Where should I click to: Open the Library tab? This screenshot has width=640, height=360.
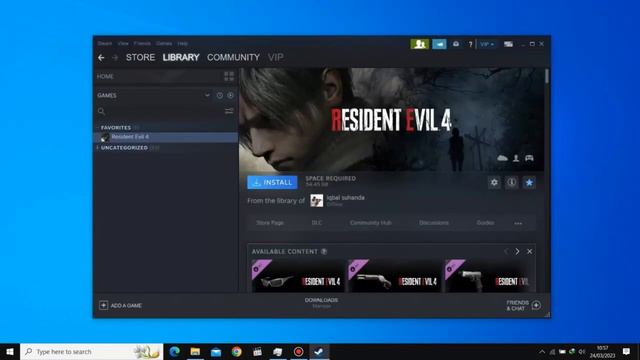(181, 58)
